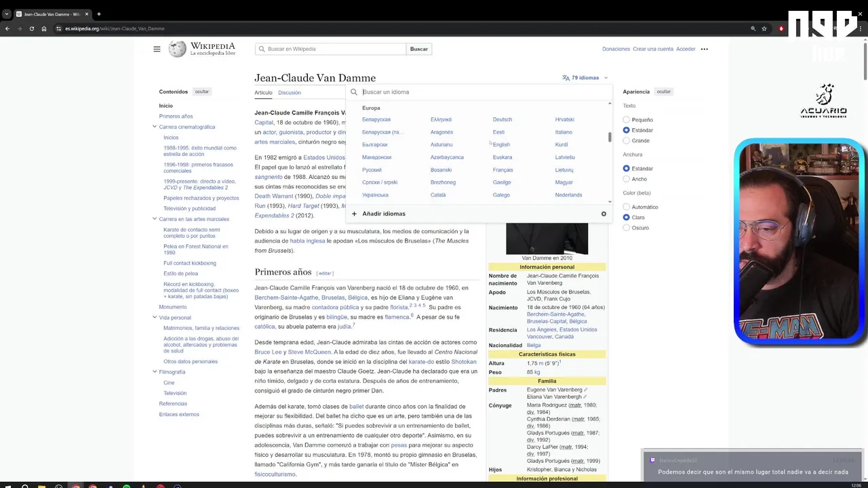Toggle the 79 idiomas language dropdown
This screenshot has height=488, width=868.
(x=585, y=78)
